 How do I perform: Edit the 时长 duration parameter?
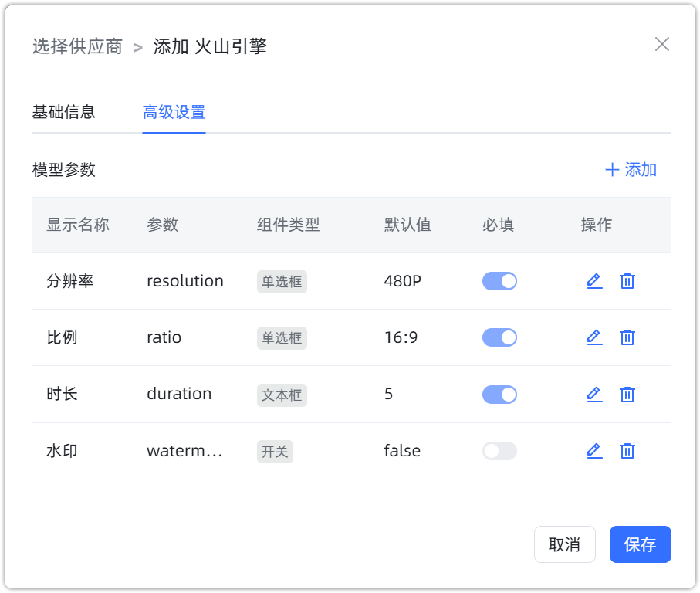[594, 394]
